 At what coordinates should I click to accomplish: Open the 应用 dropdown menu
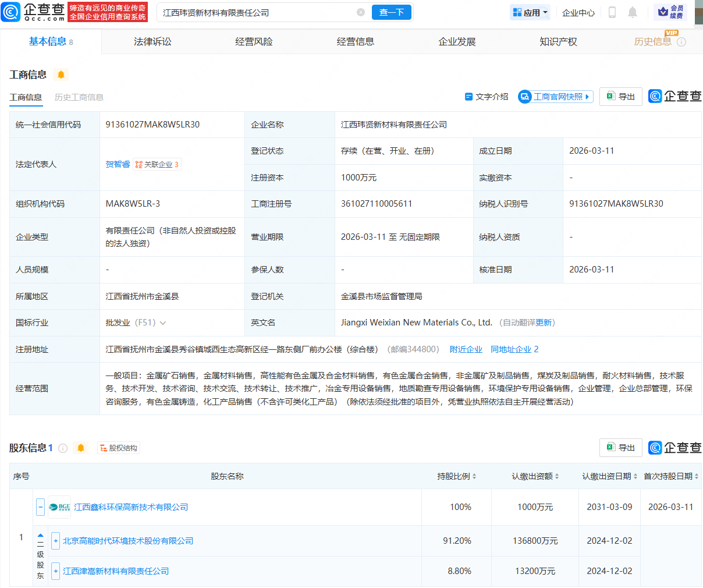[x=530, y=12]
